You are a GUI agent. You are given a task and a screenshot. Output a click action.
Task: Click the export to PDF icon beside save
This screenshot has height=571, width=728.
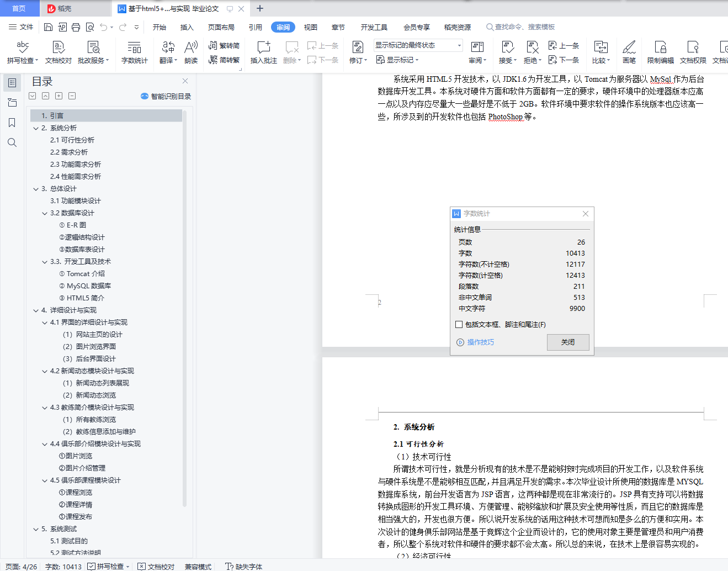click(x=62, y=27)
